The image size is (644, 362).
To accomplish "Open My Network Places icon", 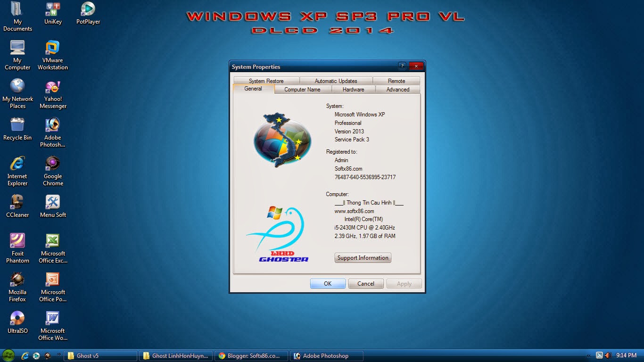I will tap(17, 94).
